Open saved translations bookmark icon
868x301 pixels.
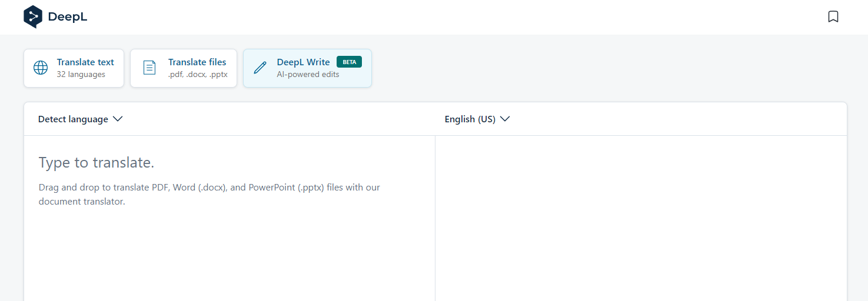(x=833, y=16)
